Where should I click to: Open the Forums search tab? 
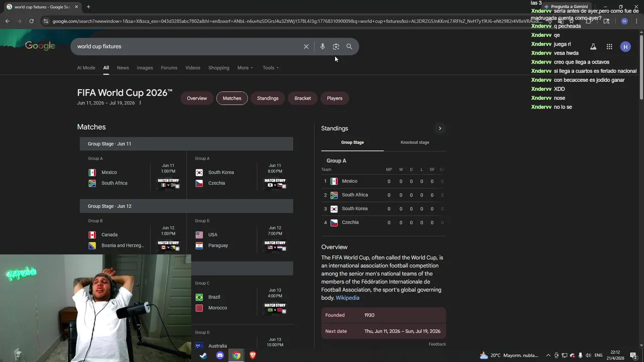[x=169, y=68]
